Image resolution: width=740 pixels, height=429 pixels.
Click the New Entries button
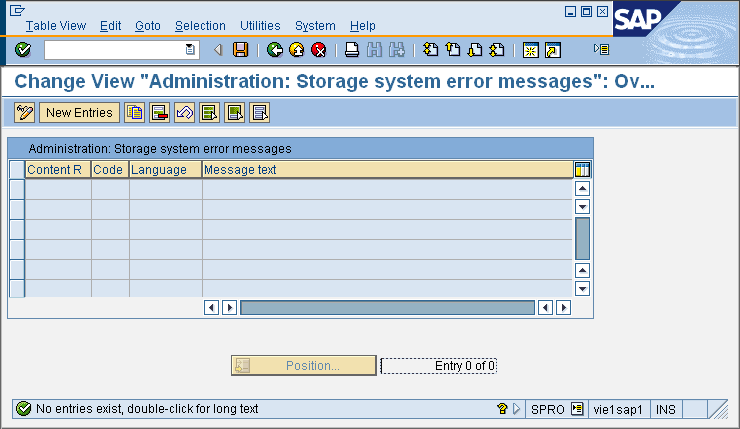point(79,113)
